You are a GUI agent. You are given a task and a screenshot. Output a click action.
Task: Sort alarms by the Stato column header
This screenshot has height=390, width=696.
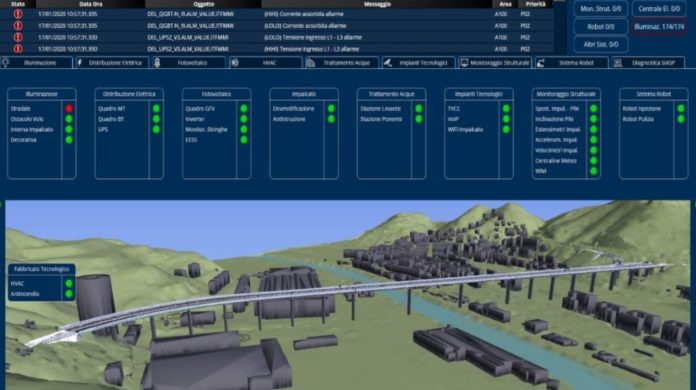(18, 4)
